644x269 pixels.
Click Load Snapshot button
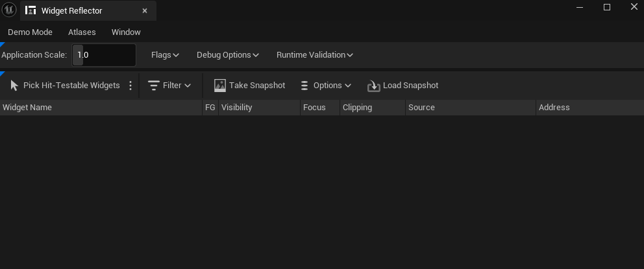402,86
